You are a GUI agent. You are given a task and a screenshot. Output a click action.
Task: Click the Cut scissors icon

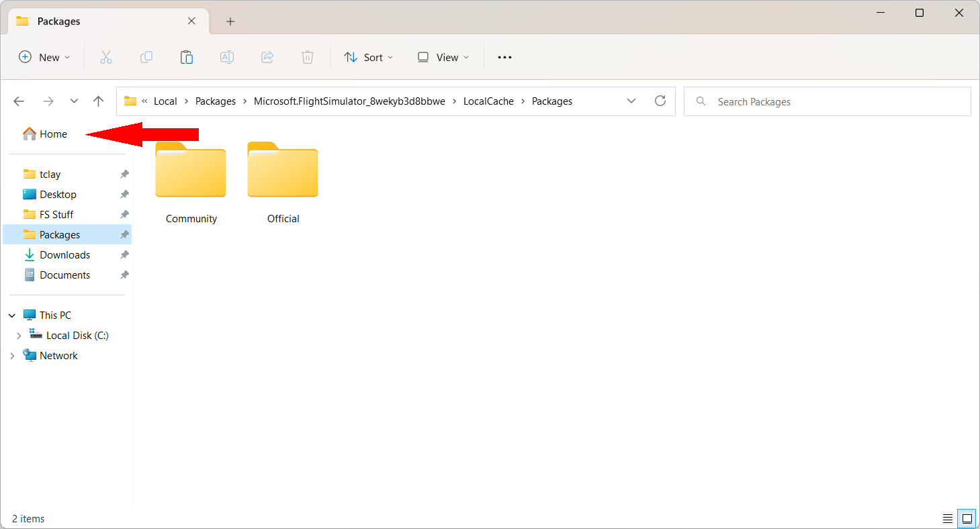(x=105, y=57)
